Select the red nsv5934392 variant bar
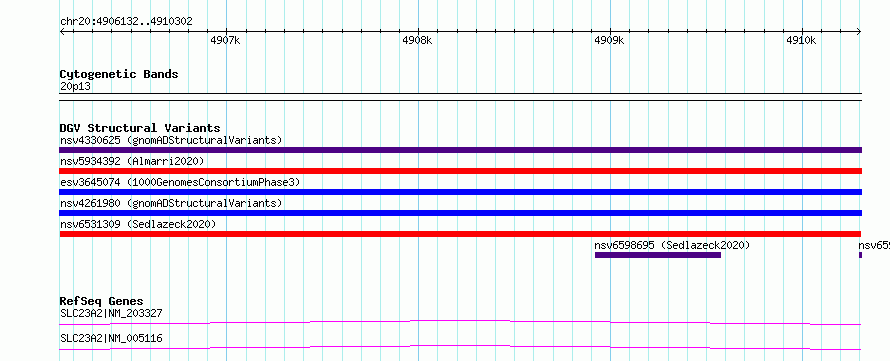The height and width of the screenshot is (361, 890). [x=460, y=171]
